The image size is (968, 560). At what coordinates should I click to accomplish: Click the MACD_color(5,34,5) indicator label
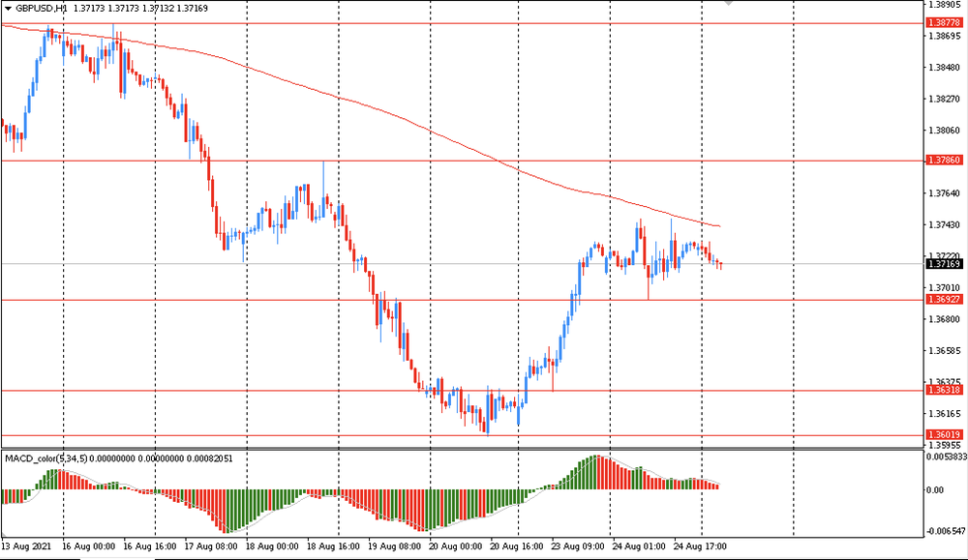pos(46,458)
